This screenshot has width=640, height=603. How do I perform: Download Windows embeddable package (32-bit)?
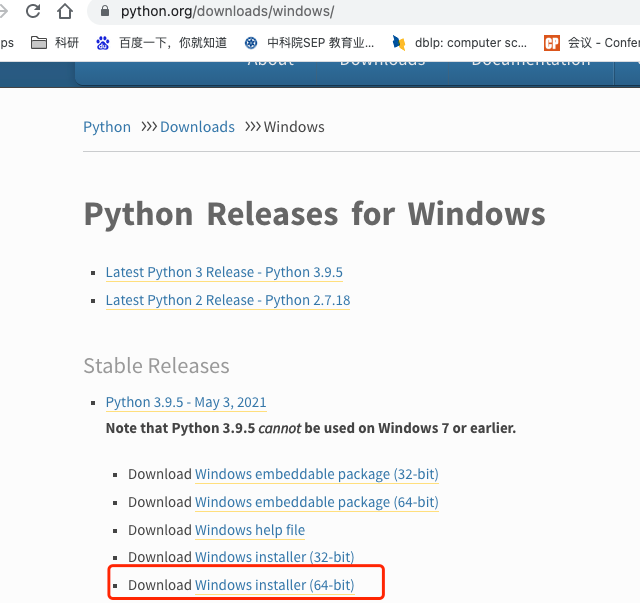click(317, 474)
